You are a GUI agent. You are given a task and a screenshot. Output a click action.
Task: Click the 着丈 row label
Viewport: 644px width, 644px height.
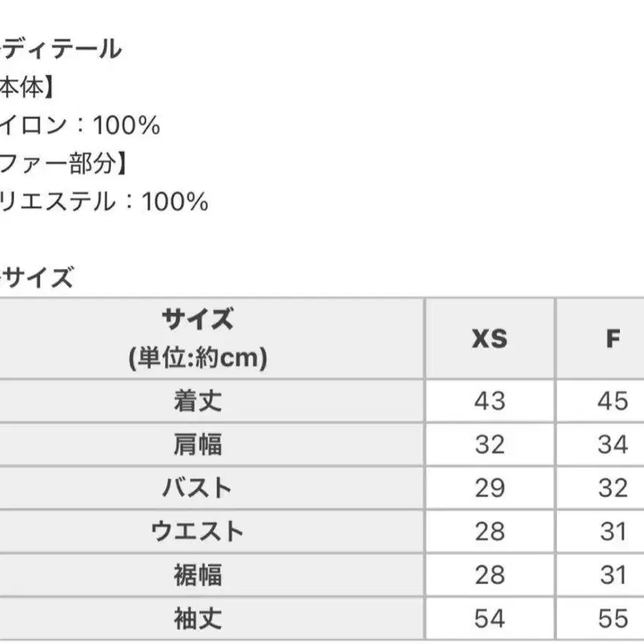tap(198, 401)
